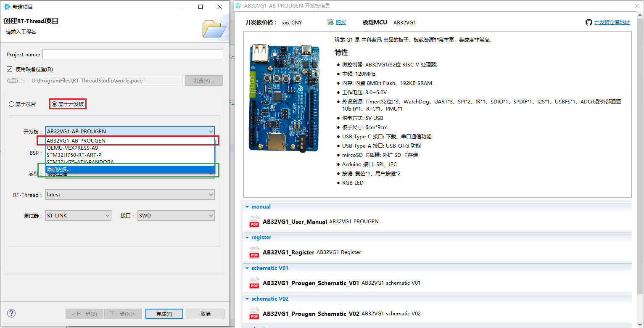Open the AB32VG1_Register document

point(288,252)
